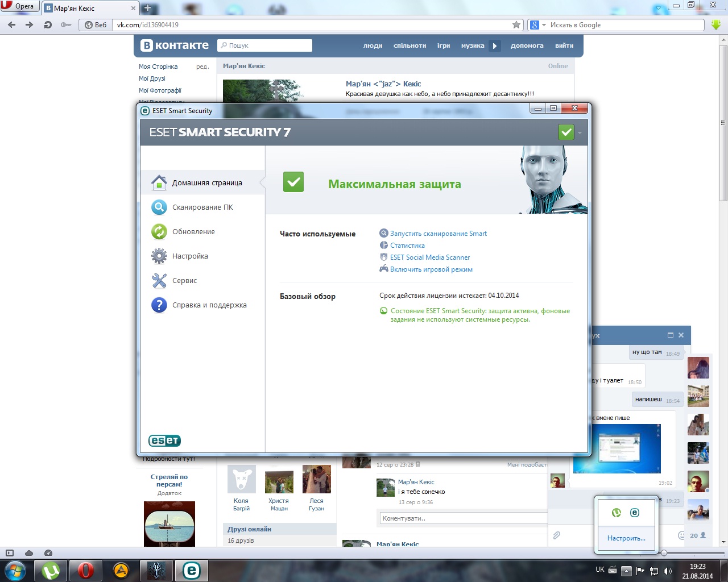The image size is (728, 582).
Task: Open Мої Фотографії in VK sidebar
Action: pos(160,90)
